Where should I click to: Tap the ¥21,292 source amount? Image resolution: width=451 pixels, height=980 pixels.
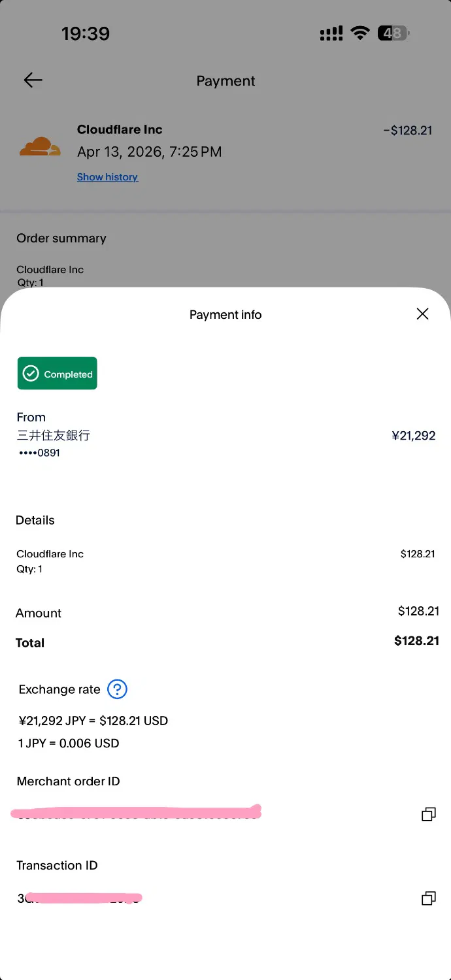pyautogui.click(x=413, y=436)
